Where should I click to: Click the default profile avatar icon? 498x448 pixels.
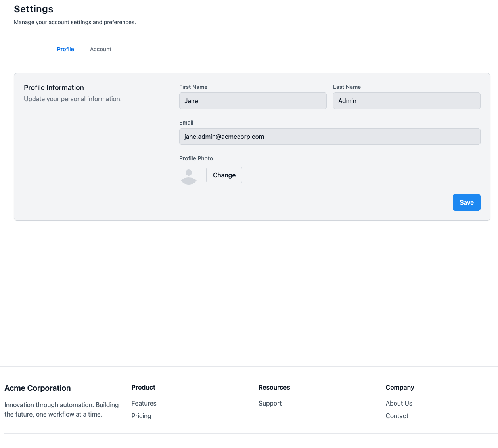pyautogui.click(x=189, y=176)
